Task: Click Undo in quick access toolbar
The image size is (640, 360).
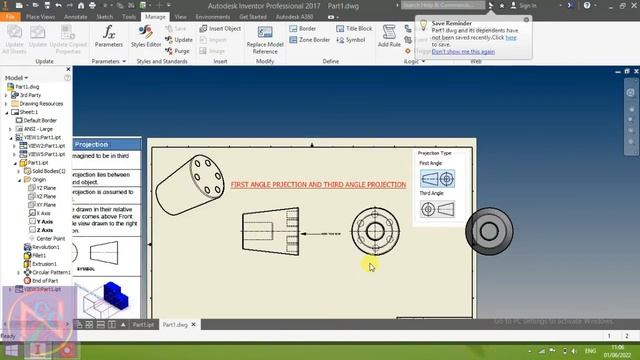Action: coord(59,6)
